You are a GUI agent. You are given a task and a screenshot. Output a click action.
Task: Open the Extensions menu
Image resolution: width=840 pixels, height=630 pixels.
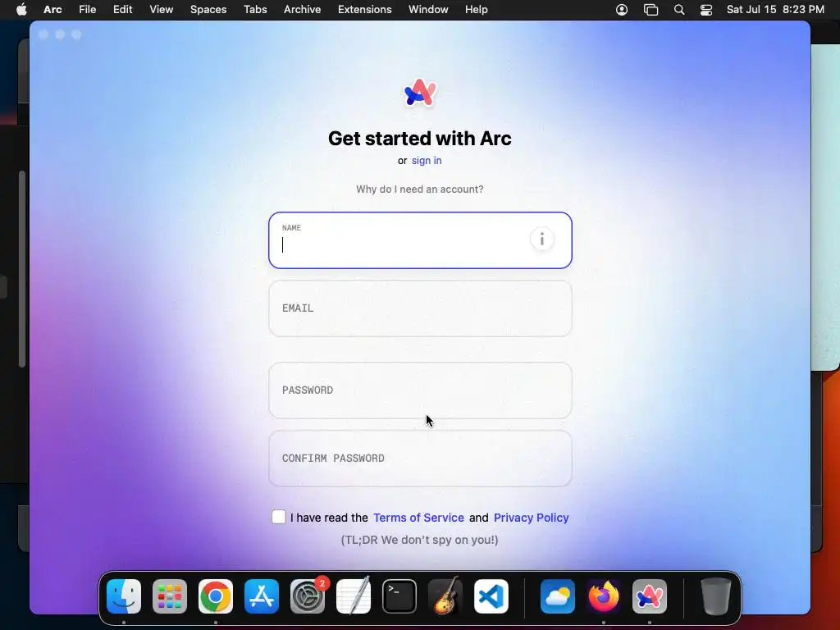[x=365, y=10]
